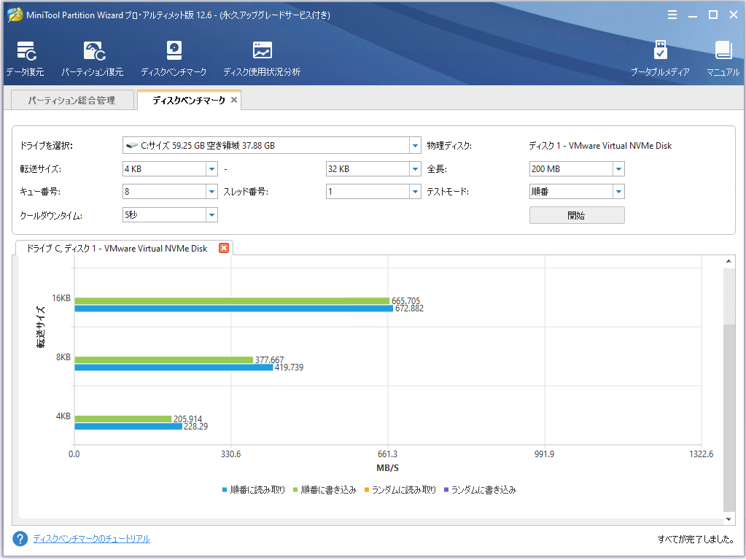Viewport: 746px width, 560px height.
Task: Expand the キュー番号 dropdown showing 8
Action: click(211, 192)
